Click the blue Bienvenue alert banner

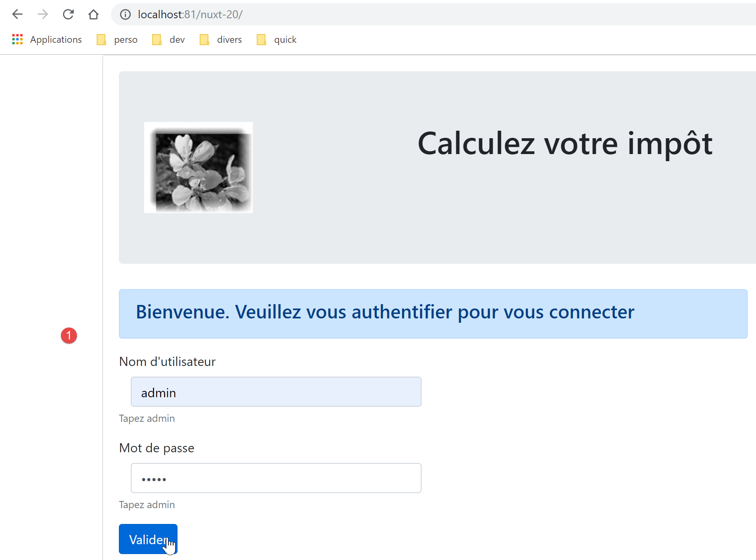click(433, 314)
